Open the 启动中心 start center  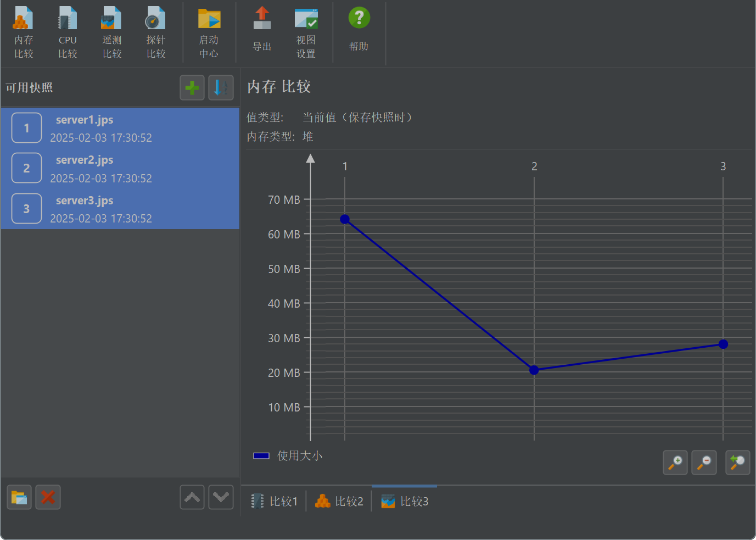[209, 32]
